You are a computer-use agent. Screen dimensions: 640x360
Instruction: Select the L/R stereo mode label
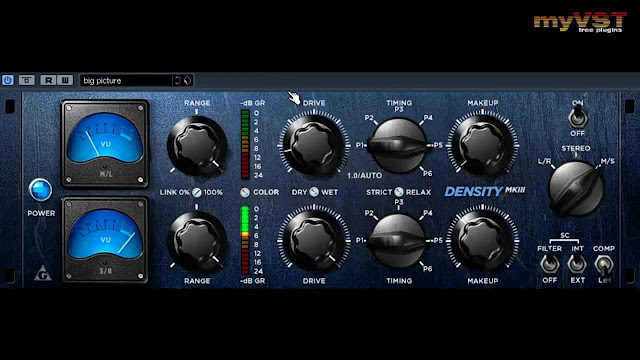click(544, 161)
